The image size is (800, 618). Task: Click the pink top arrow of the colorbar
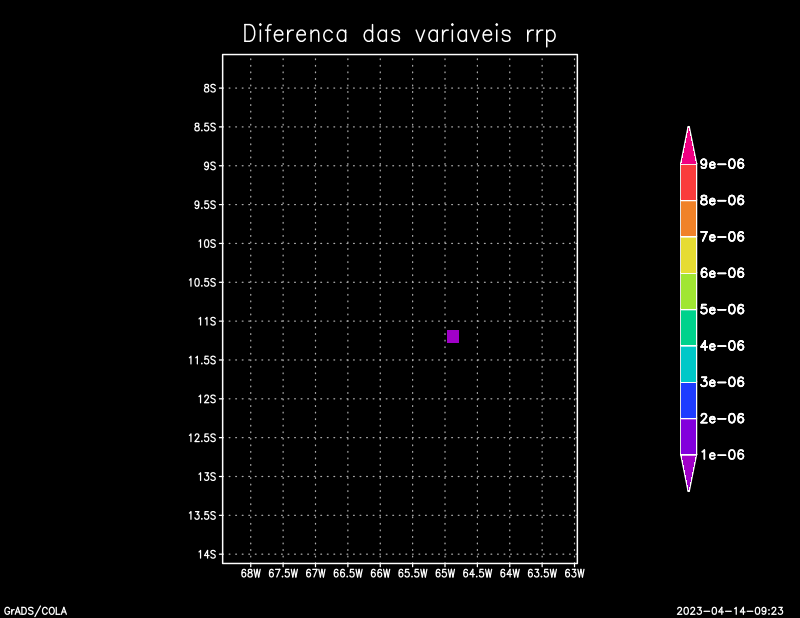[688, 146]
